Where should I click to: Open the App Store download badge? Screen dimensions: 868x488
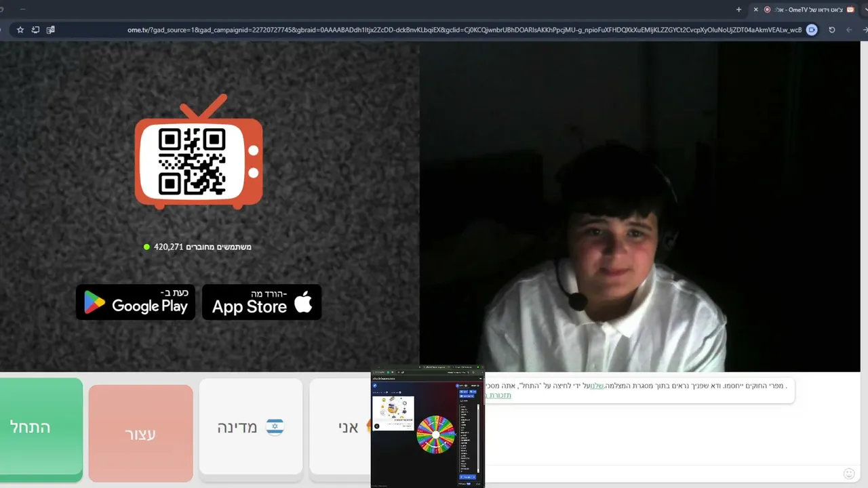(262, 302)
